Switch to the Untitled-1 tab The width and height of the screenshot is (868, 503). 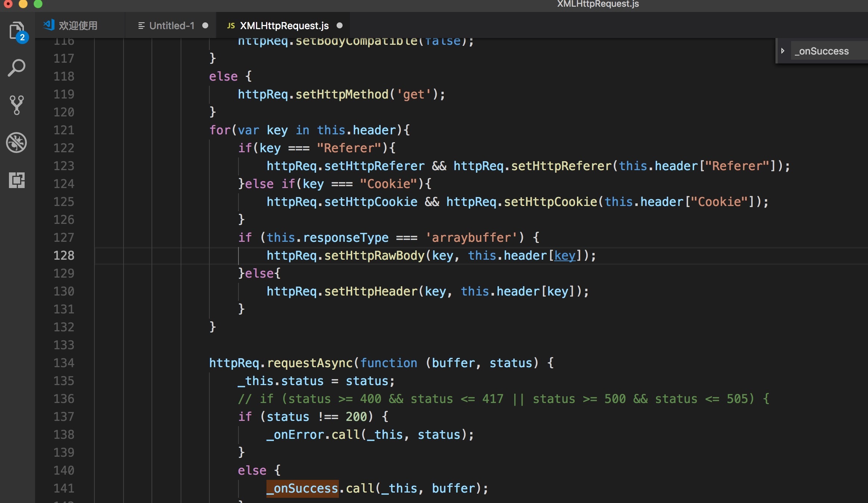[171, 26]
